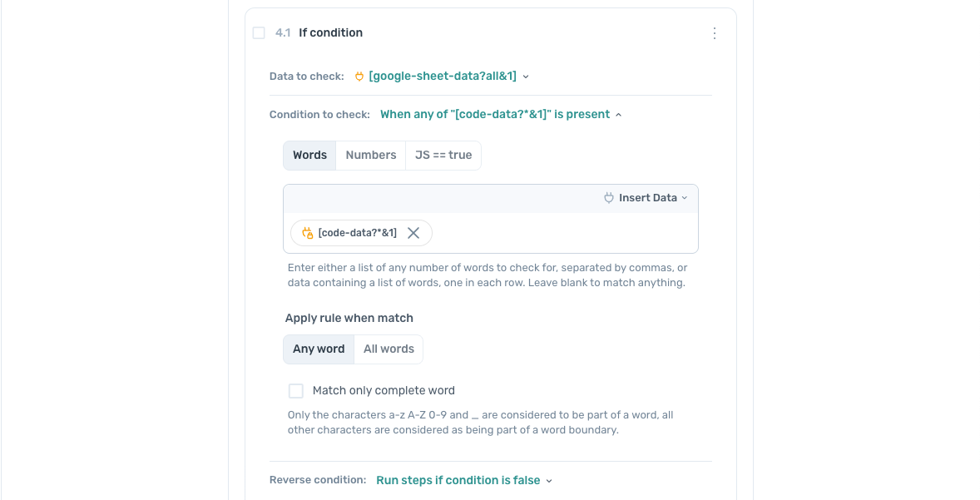980x500 pixels.
Task: Click the lock-plug icon on code-data chip
Action: pyautogui.click(x=308, y=233)
